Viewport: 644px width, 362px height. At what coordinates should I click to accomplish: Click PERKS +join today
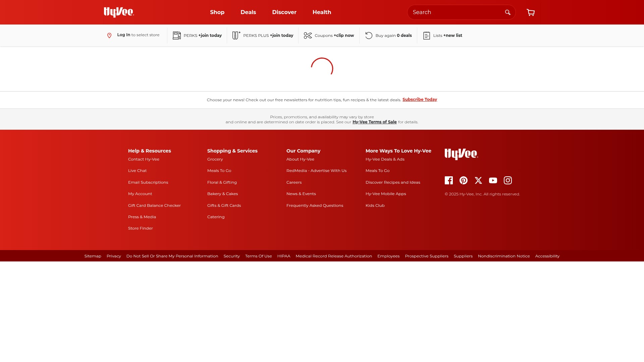[x=203, y=36]
